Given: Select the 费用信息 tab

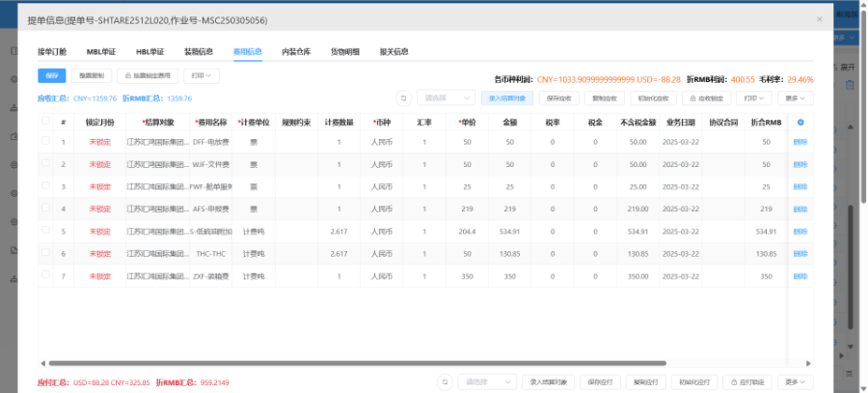Looking at the screenshot, I should coord(248,51).
